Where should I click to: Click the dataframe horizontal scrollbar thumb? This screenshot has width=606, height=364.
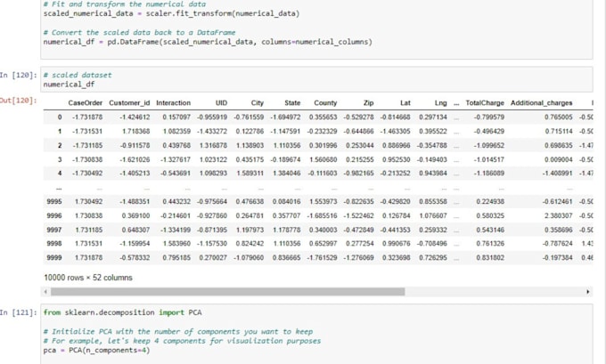pyautogui.click(x=227, y=292)
